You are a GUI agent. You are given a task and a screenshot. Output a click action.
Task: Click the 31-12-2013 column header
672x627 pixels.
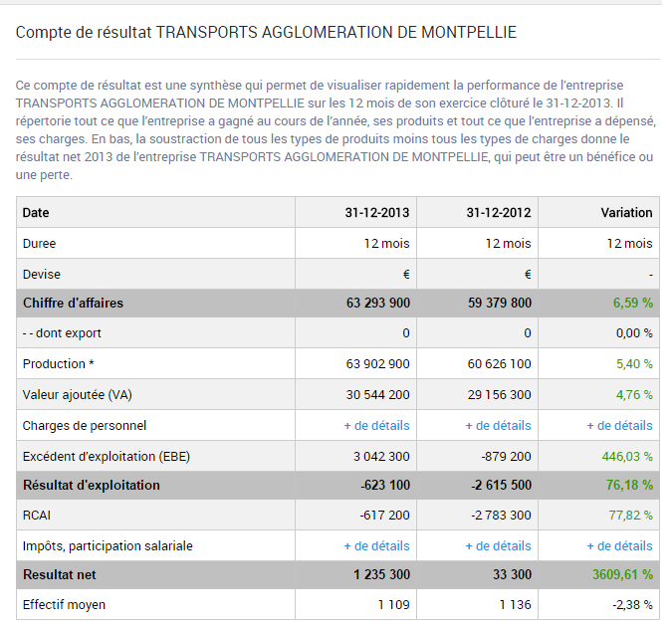tap(369, 212)
